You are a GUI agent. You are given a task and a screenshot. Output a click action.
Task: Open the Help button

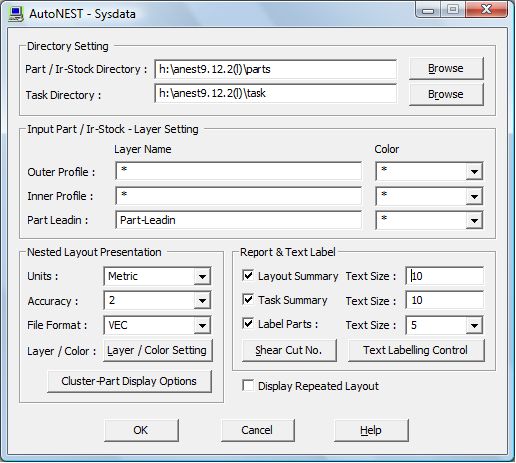coord(371,430)
